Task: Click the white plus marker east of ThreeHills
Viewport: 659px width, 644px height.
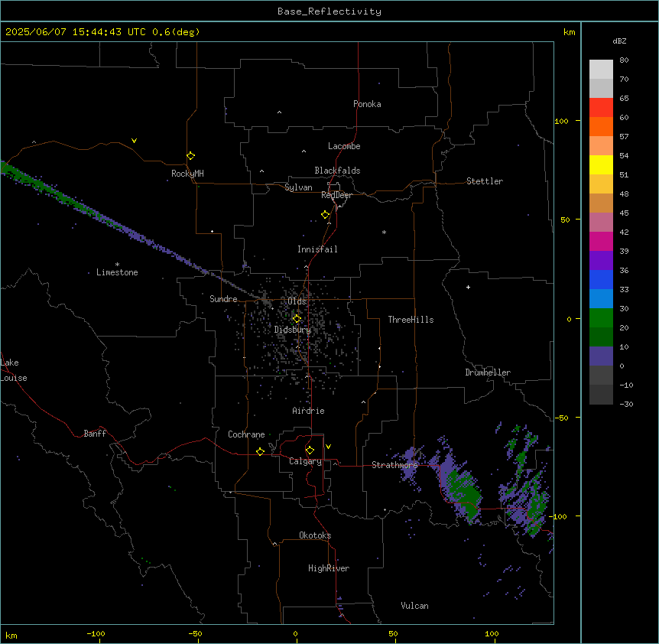Action: (x=468, y=287)
